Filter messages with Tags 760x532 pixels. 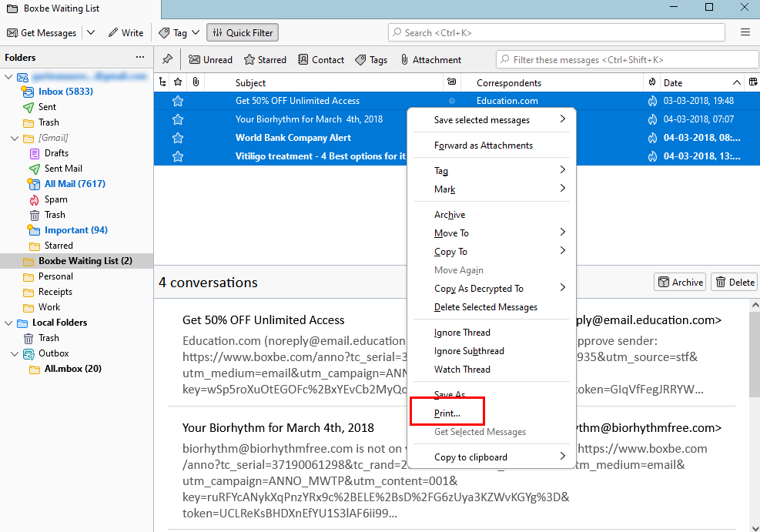(371, 59)
